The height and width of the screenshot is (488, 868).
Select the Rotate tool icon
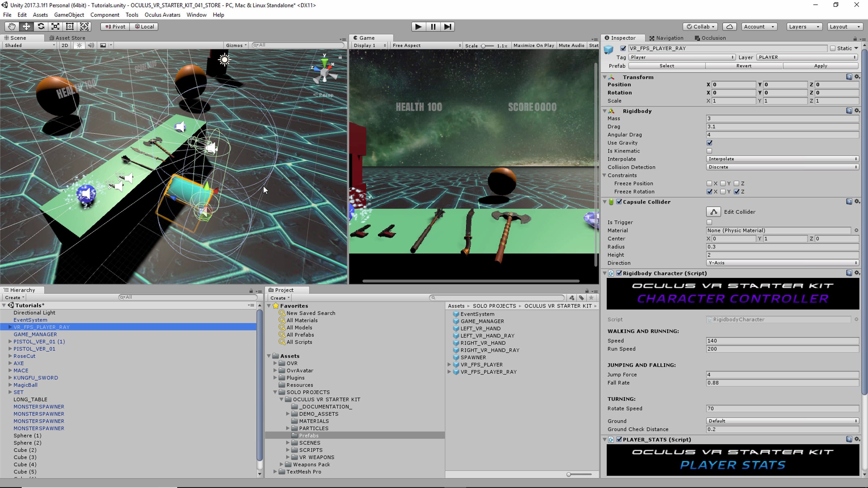coord(41,26)
